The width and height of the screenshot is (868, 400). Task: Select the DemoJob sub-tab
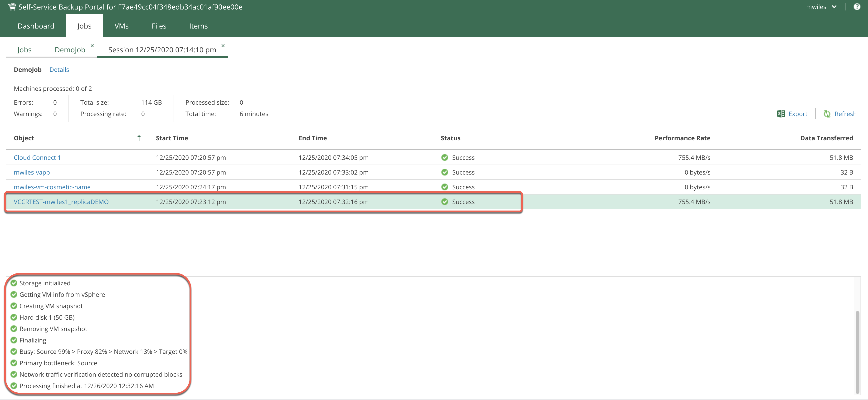tap(70, 50)
